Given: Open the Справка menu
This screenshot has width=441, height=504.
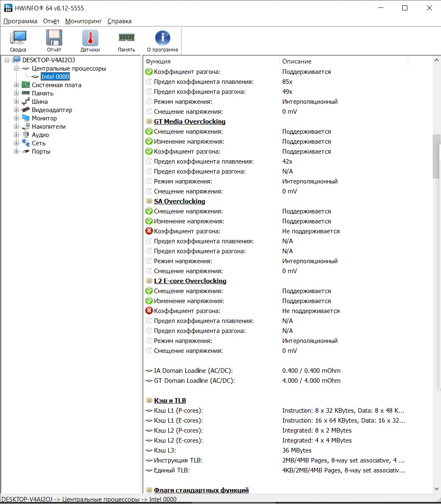Looking at the screenshot, I should coord(120,21).
